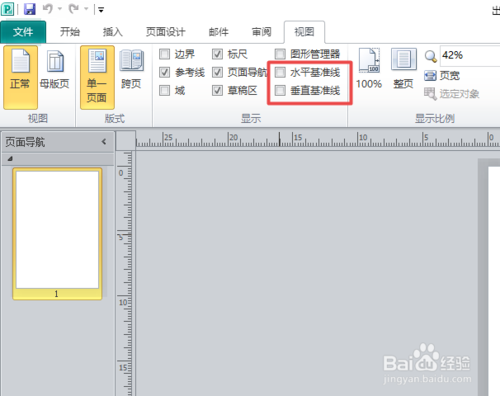Image resolution: width=500 pixels, height=396 pixels.
Task: Open the redo history dropdown arrow
Action: coord(86,9)
